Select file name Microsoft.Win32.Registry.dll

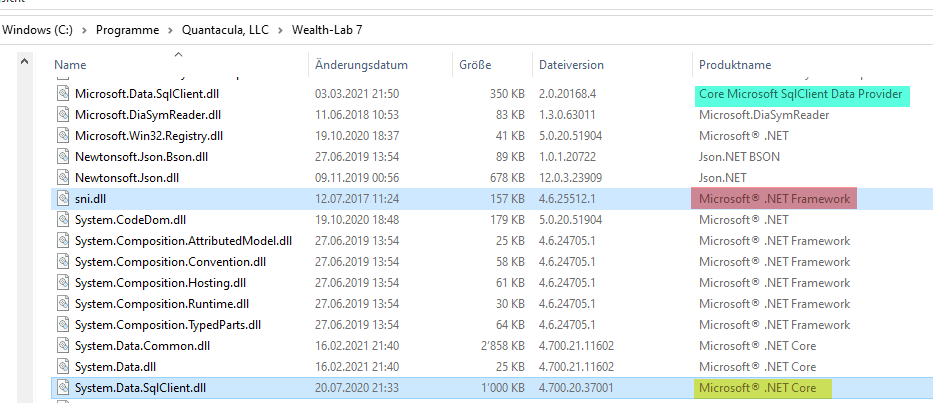pos(148,136)
